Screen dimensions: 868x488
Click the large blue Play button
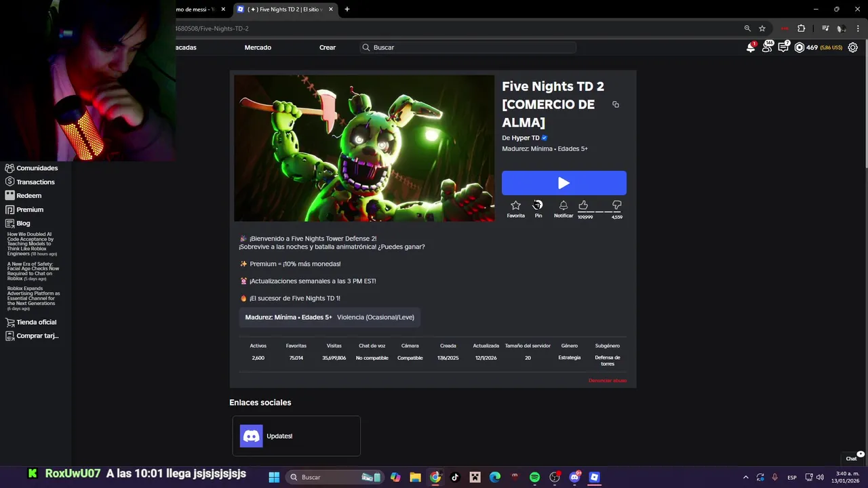pyautogui.click(x=564, y=183)
